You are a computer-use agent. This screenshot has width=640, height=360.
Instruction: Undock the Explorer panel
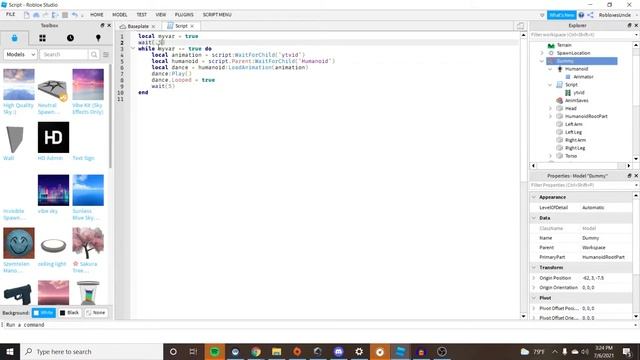point(629,25)
